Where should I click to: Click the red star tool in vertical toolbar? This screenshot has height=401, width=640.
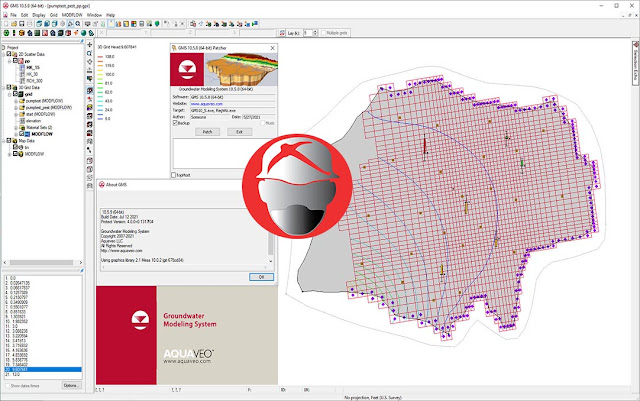click(90, 99)
